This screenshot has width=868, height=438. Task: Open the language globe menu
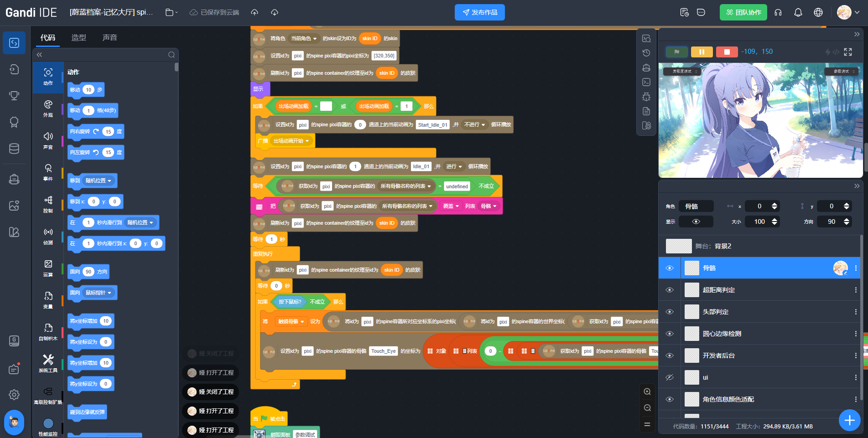[x=818, y=12]
